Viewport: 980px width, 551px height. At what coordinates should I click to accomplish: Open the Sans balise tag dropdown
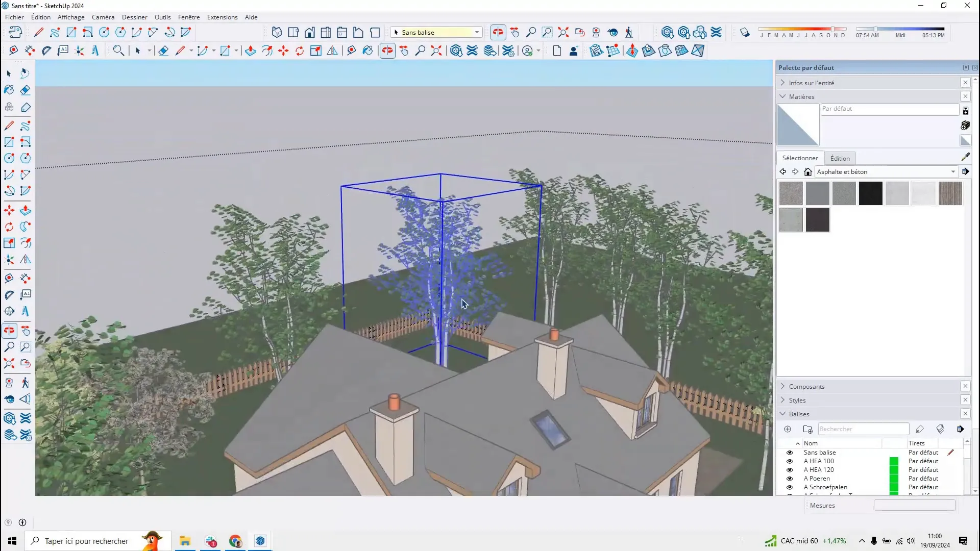click(477, 32)
